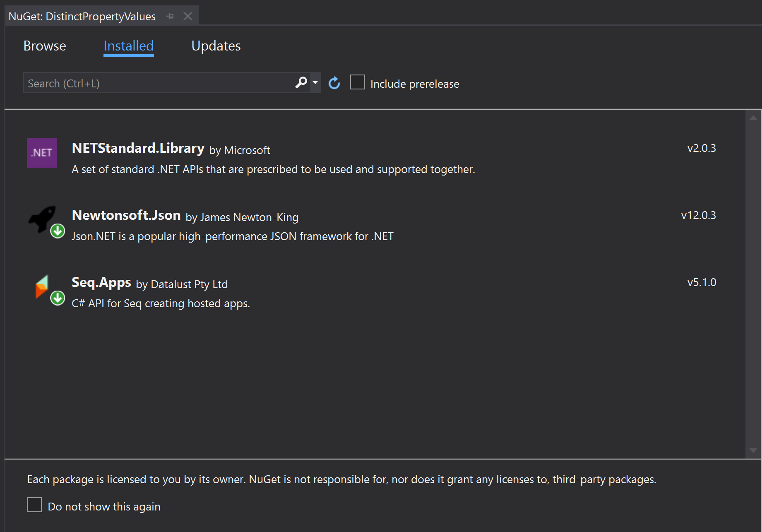Open search filter dropdown next to search box
This screenshot has height=532, width=762.
point(315,83)
